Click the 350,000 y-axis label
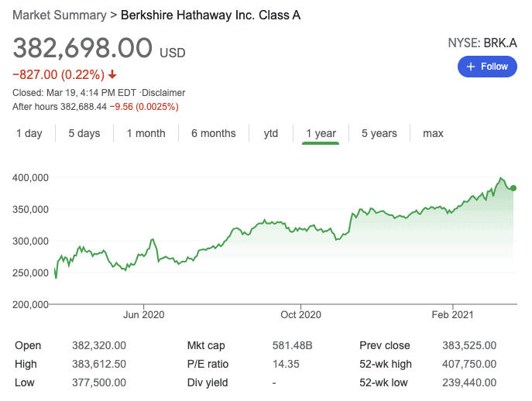The image size is (532, 401). pos(30,210)
